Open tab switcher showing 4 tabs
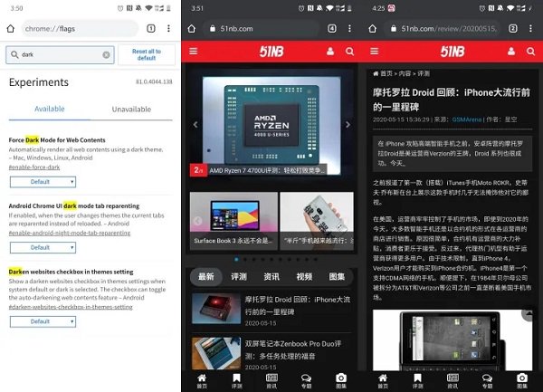The image size is (543, 392). [x=332, y=28]
